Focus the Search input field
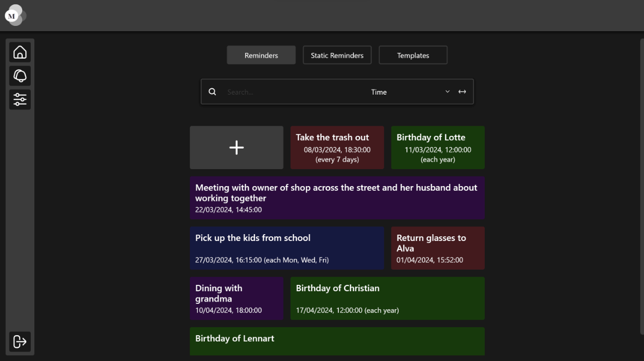Image resolution: width=644 pixels, height=361 pixels. (x=286, y=92)
